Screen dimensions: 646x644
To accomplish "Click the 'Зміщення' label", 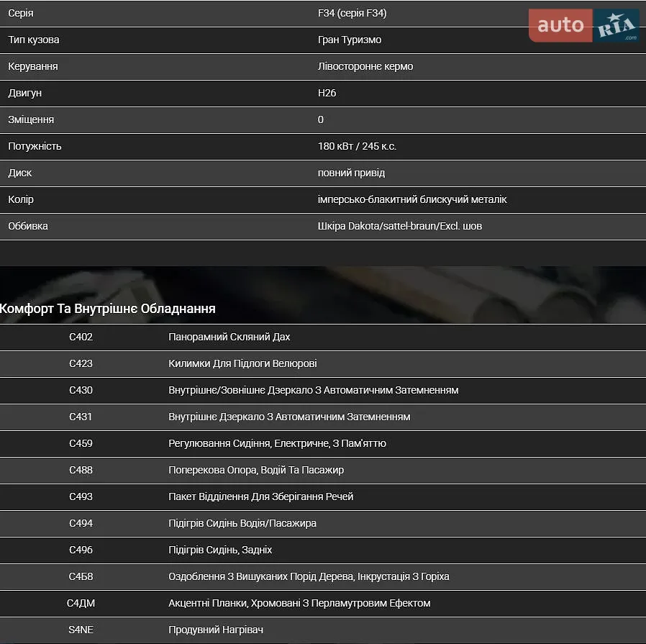I will 31,120.
